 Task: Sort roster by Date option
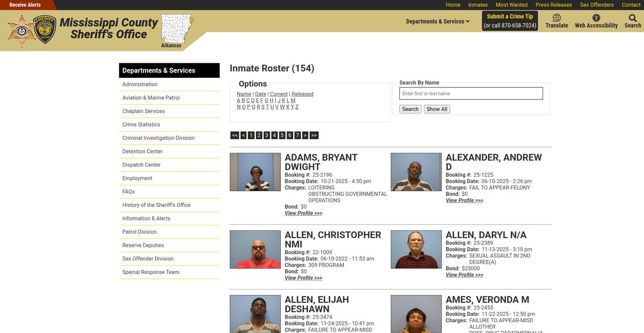(260, 94)
